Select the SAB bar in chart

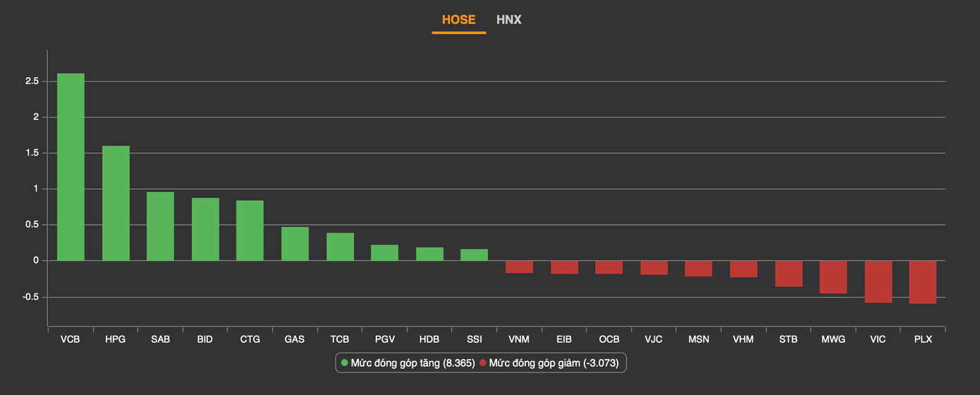click(160, 226)
